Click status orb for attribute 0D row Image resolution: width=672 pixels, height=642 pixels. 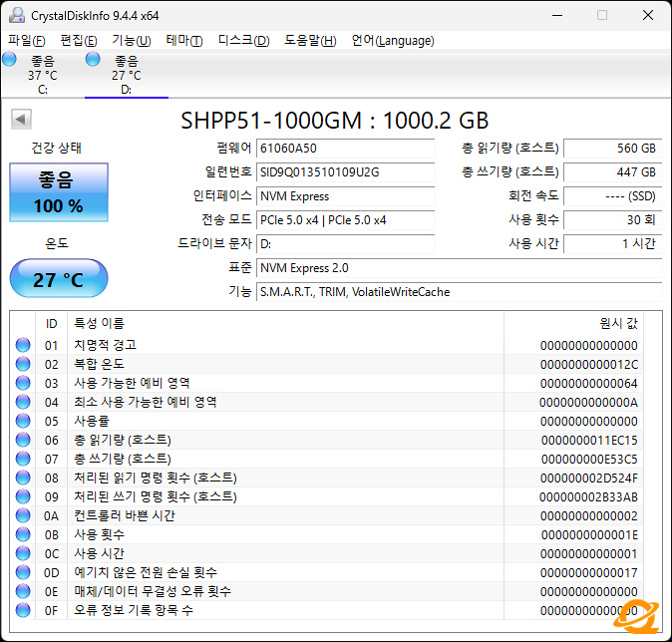(x=23, y=572)
